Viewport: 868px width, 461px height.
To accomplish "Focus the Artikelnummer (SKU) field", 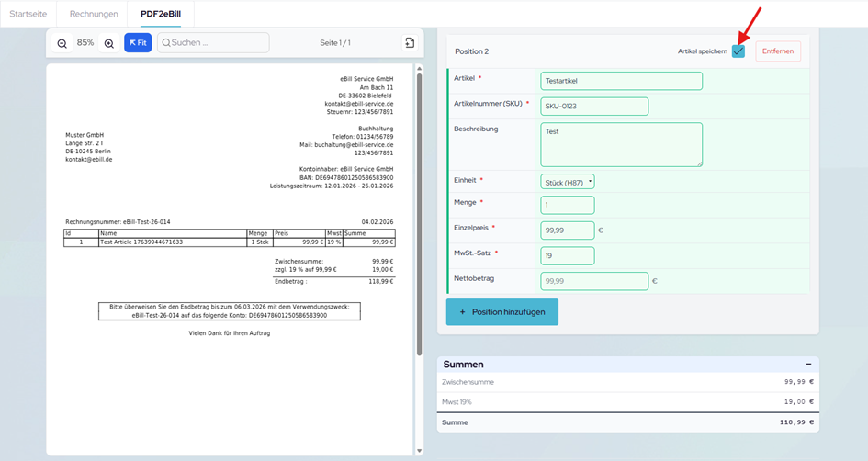I will (594, 107).
